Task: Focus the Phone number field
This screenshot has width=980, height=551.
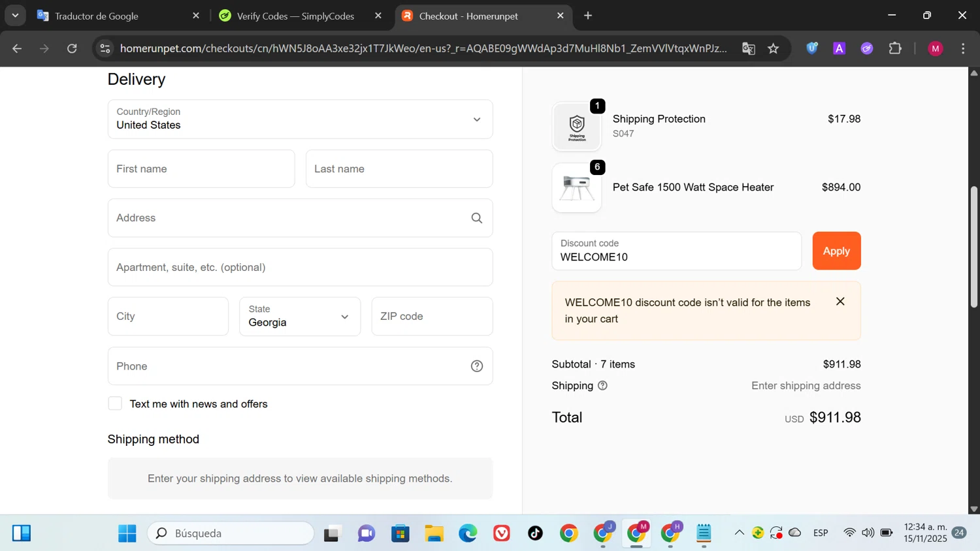Action: (301, 366)
